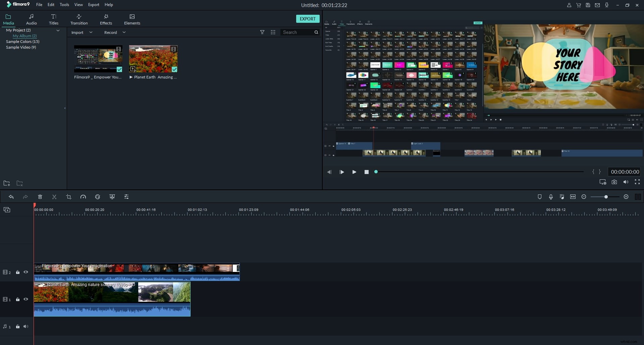Click the EXPORT button
The width and height of the screenshot is (644, 345).
(308, 19)
